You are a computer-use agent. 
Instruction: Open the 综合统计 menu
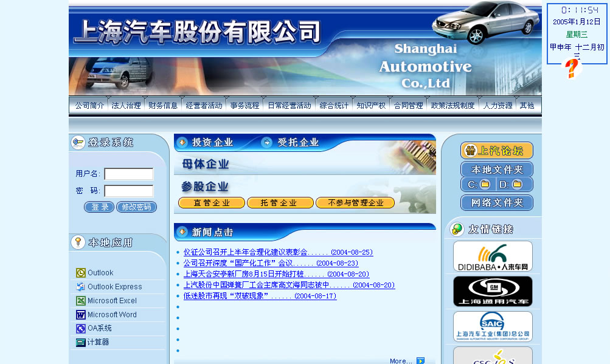tap(334, 105)
